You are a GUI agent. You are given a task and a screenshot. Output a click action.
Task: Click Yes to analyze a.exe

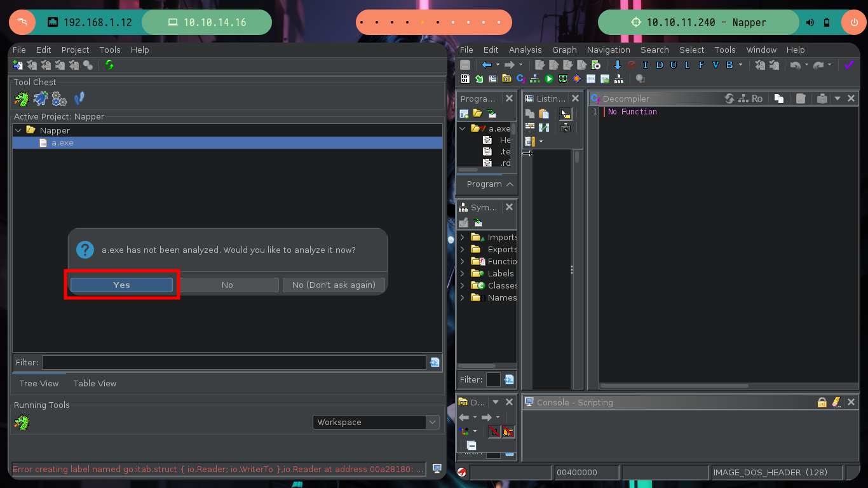click(121, 285)
